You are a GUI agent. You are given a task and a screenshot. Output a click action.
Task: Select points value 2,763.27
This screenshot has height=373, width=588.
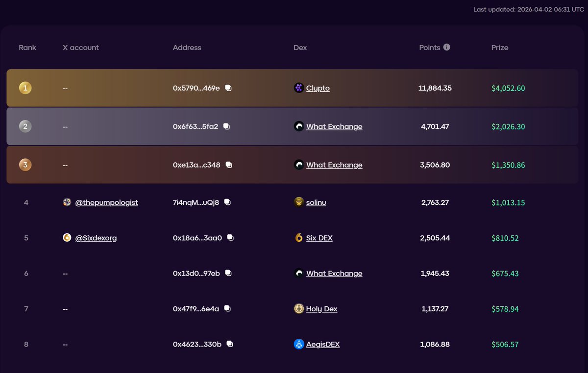pos(435,202)
